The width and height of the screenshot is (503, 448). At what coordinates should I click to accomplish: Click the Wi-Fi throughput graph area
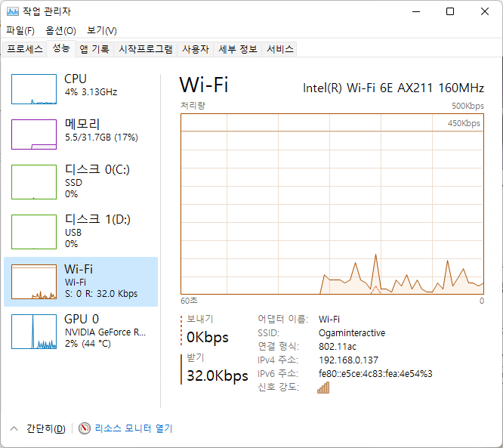332,204
